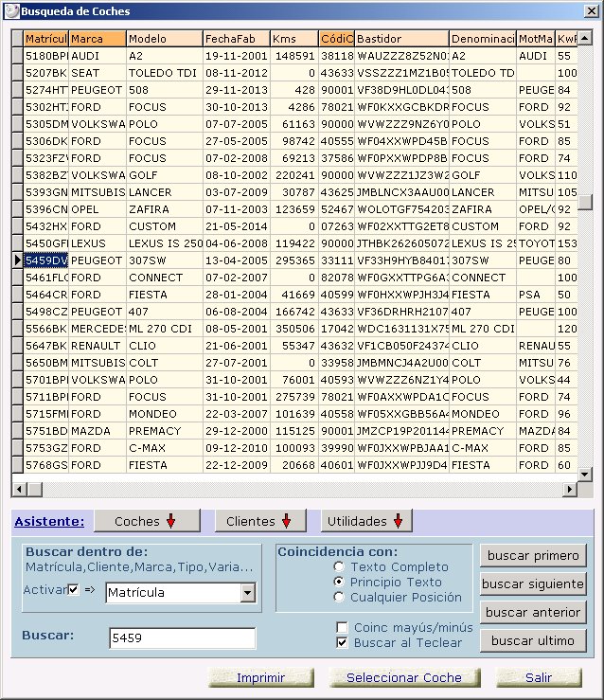Uncheck the Buscar al Teclear checkbox

342,643
